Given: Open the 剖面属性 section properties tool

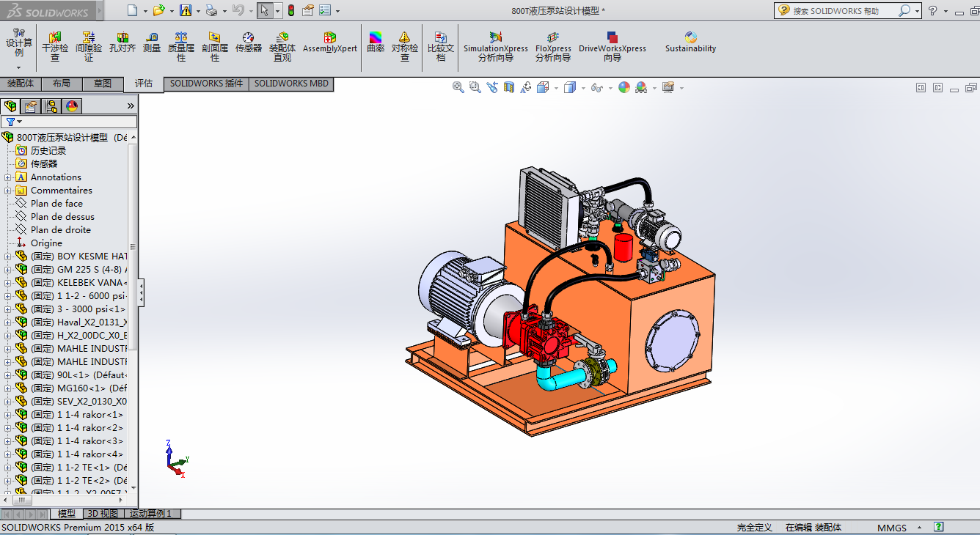Looking at the screenshot, I should pyautogui.click(x=214, y=44).
